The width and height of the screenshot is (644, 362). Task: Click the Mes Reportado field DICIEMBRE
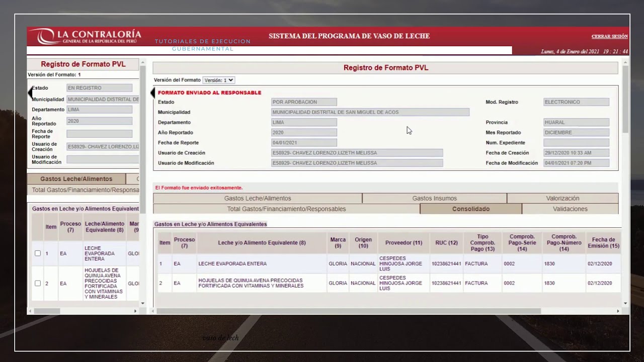click(576, 133)
